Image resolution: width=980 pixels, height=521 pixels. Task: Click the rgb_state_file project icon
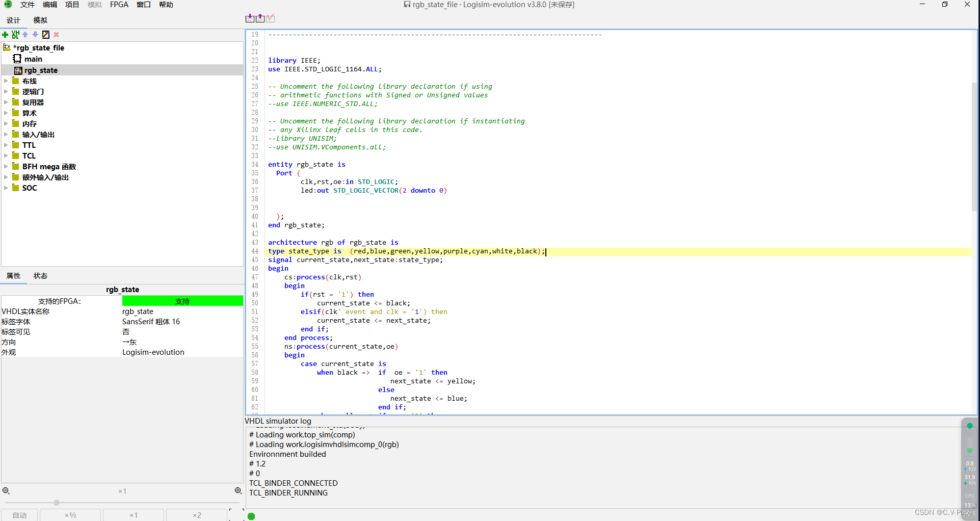[7, 47]
